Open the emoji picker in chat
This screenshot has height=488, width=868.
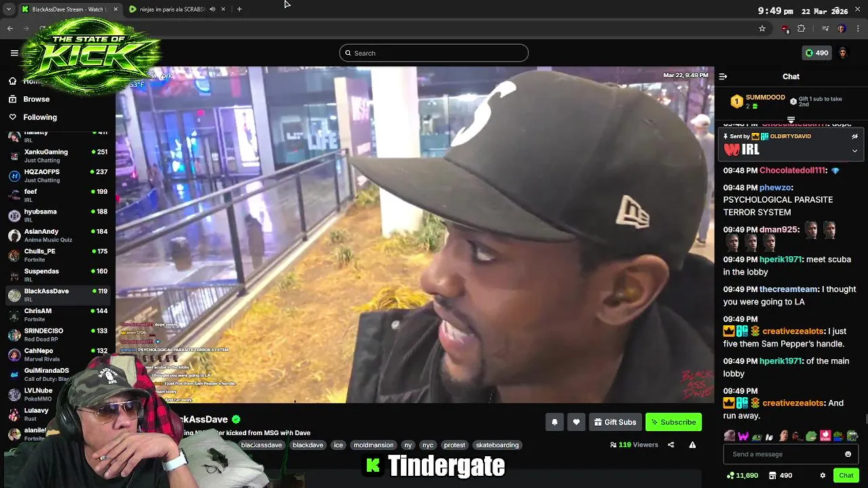(x=848, y=454)
